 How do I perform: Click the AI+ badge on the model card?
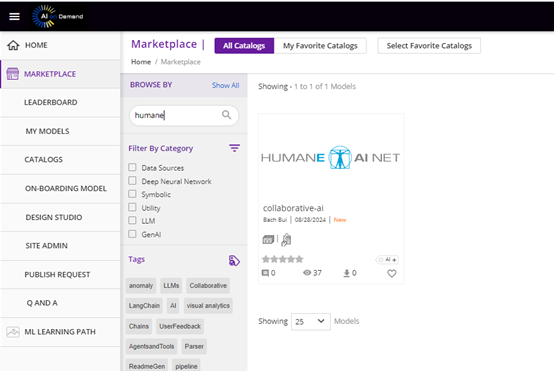387,260
